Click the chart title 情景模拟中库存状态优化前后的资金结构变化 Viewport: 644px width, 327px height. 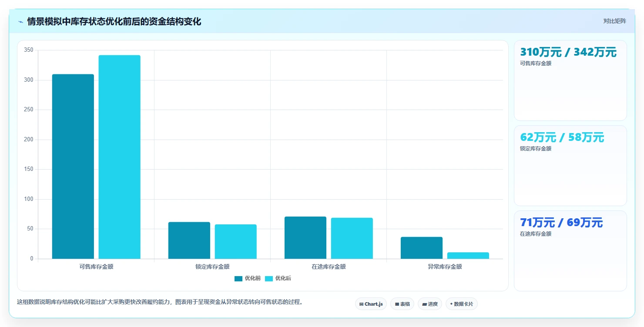(x=114, y=22)
